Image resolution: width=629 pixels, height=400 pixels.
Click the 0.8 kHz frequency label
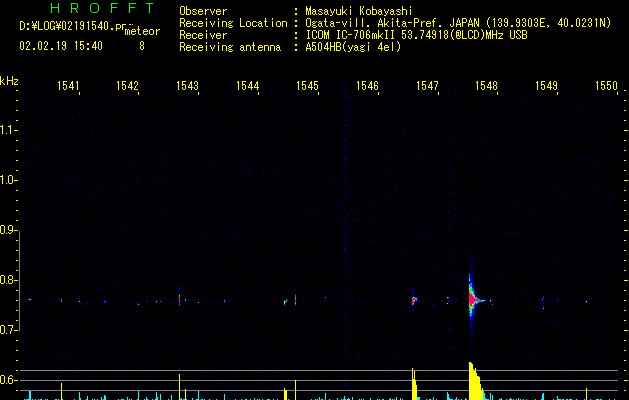point(8,280)
